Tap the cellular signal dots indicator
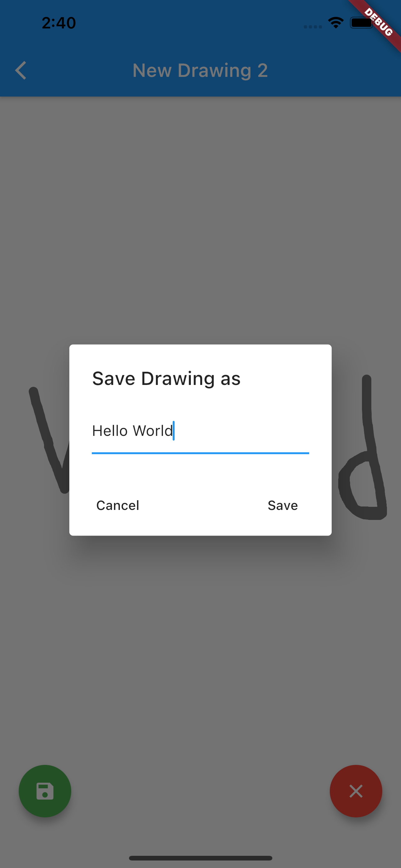The height and width of the screenshot is (868, 401). point(313,27)
